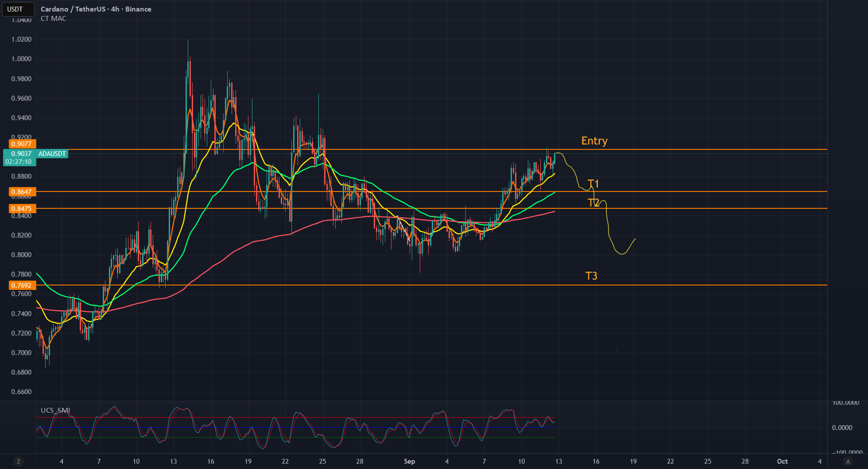Select the Entry text annotation

pos(594,141)
